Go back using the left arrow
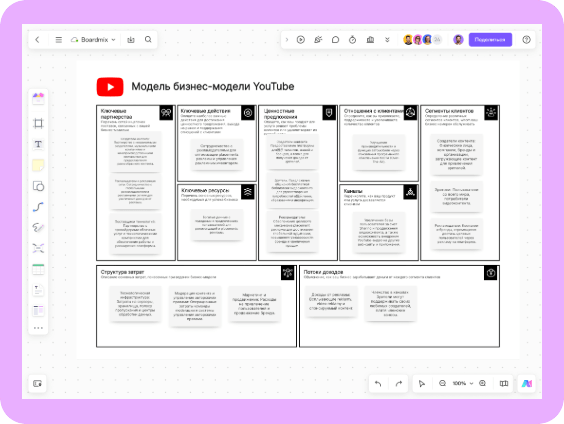This screenshot has width=564, height=424. (x=37, y=40)
